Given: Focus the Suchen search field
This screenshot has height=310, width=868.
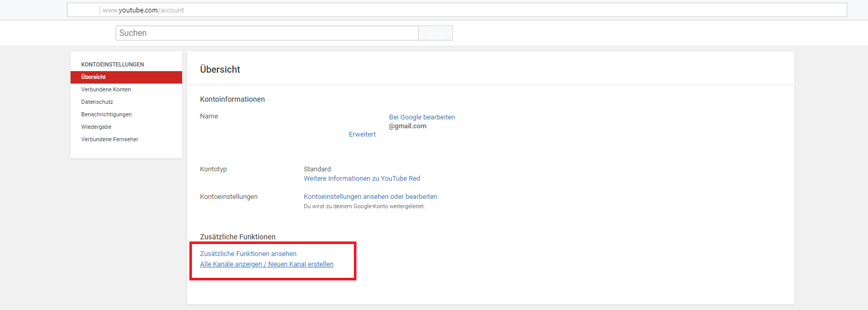Looking at the screenshot, I should (267, 33).
